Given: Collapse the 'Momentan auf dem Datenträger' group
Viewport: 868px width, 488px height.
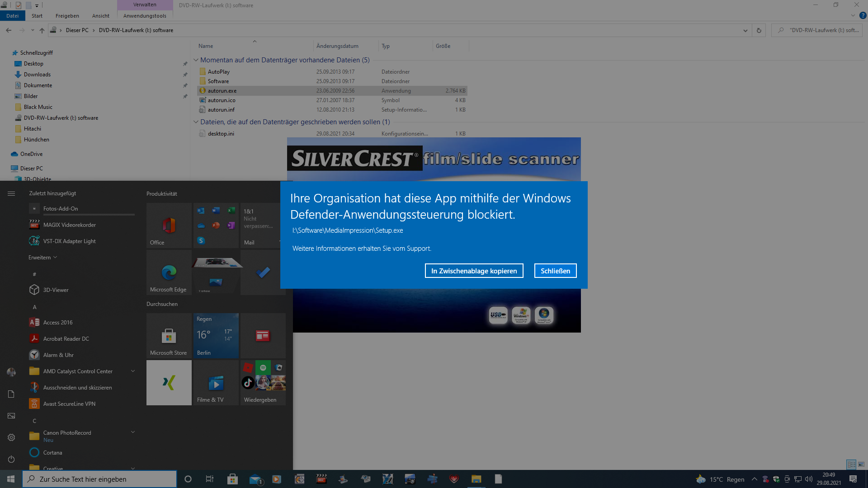Looking at the screenshot, I should 196,60.
